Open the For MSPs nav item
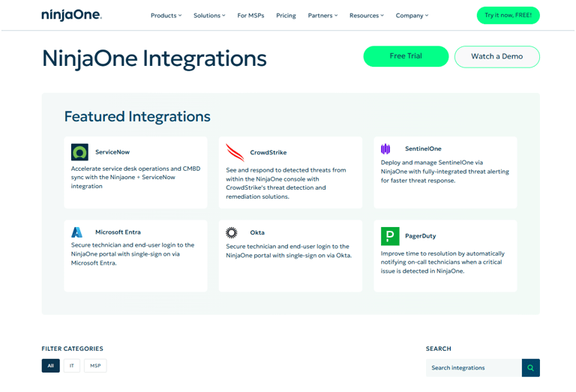The image size is (576, 392). pos(251,16)
